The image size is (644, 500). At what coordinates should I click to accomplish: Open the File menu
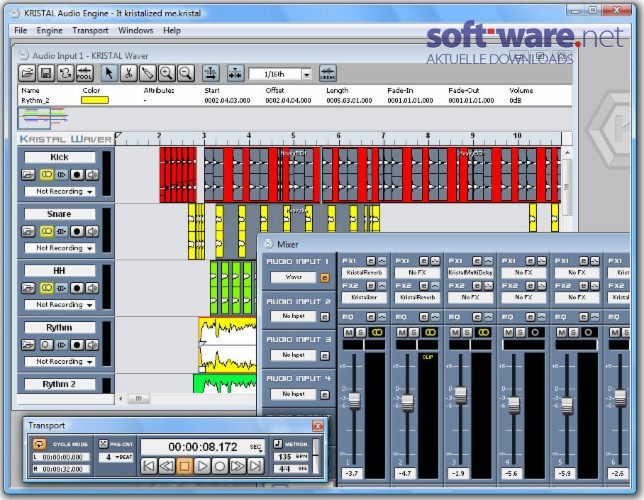click(21, 30)
